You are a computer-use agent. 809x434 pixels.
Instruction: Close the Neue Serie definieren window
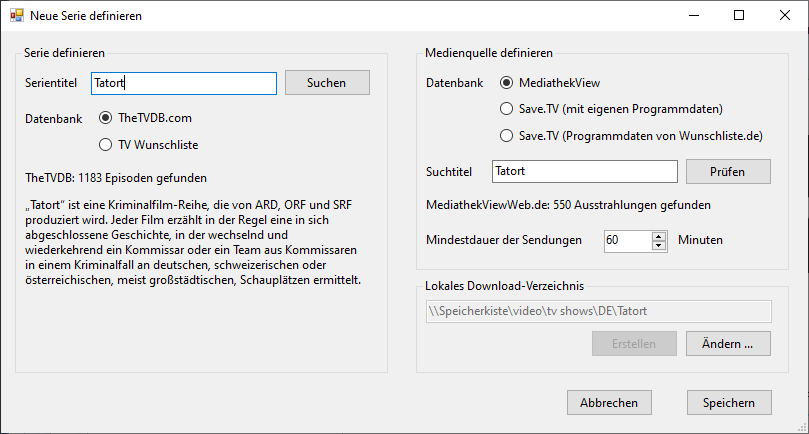point(784,16)
